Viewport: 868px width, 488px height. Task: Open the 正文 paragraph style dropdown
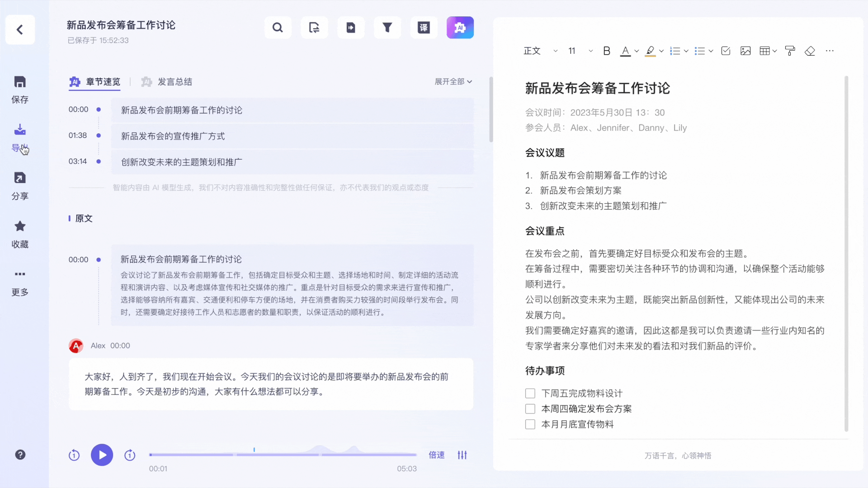pyautogui.click(x=540, y=51)
